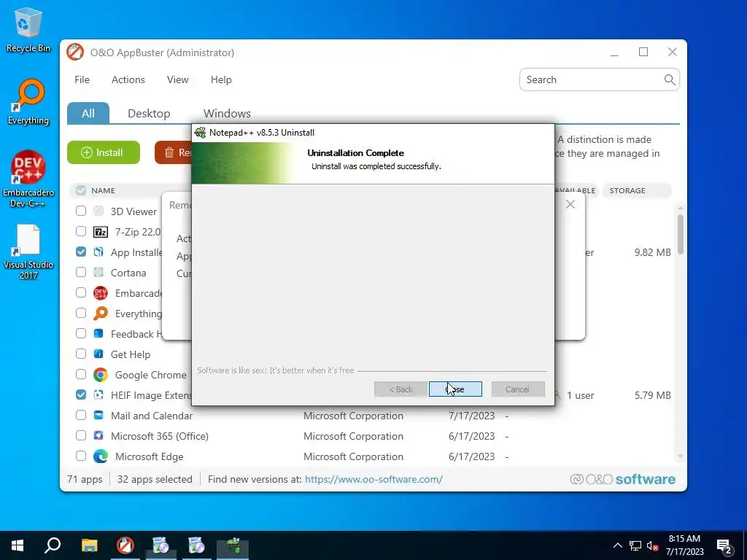Check the Embarcadero Dev-C++ row checkbox
Viewport: 747px width, 560px height.
(81, 293)
